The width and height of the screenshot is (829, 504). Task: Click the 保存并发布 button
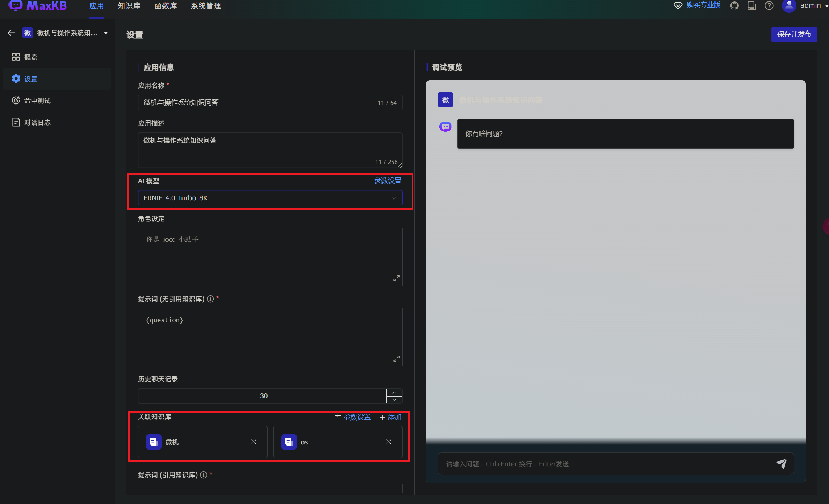point(794,34)
